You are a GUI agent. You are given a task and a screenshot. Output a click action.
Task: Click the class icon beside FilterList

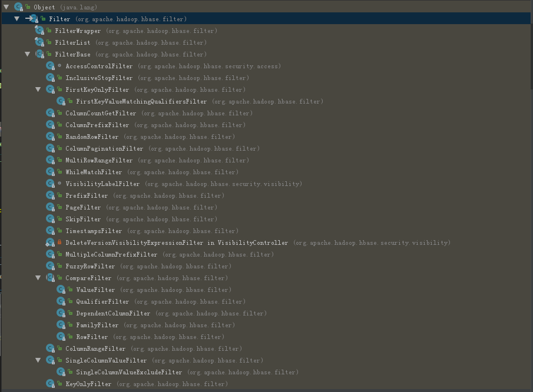coord(39,42)
